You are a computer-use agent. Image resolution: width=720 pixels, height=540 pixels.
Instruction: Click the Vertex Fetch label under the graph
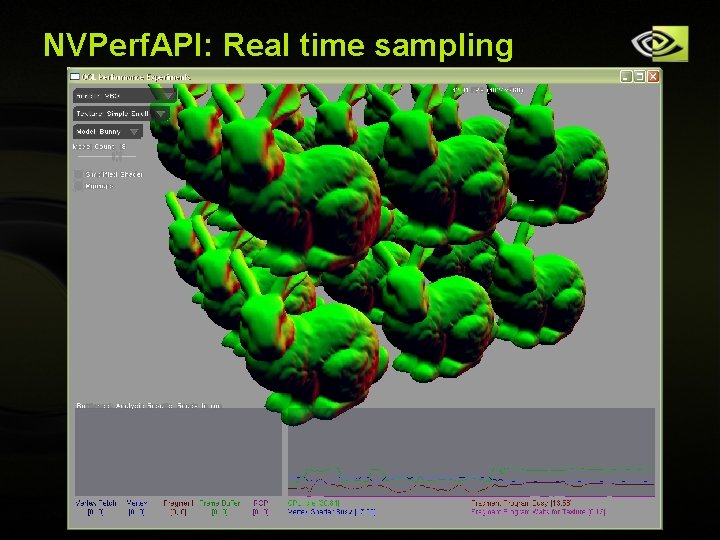[x=96, y=503]
